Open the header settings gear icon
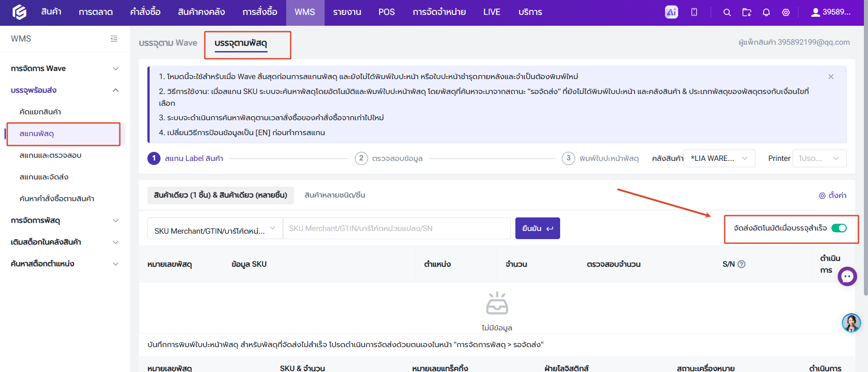868x372 pixels. [786, 12]
